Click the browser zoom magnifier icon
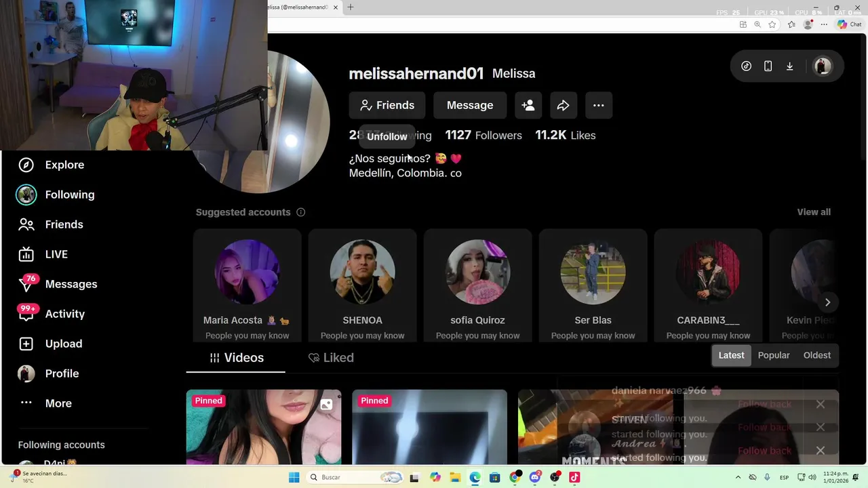Image resolution: width=868 pixels, height=488 pixels. (x=757, y=24)
